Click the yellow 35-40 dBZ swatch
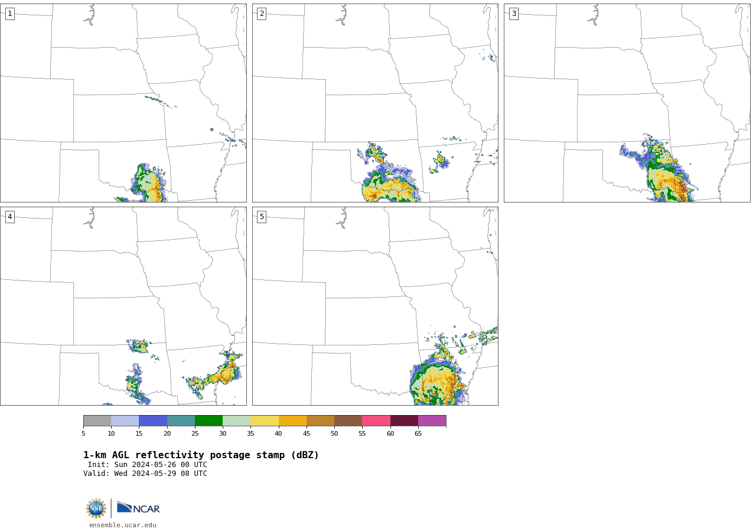Image resolution: width=756 pixels, height=532 pixels. (x=265, y=420)
